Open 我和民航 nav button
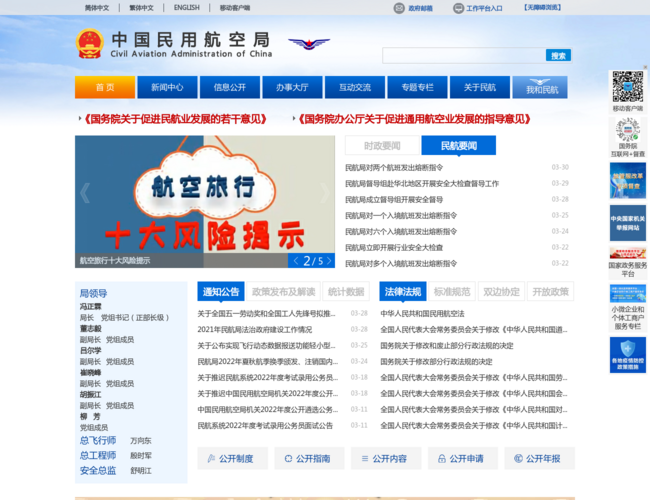The height and width of the screenshot is (500, 650). (x=540, y=87)
